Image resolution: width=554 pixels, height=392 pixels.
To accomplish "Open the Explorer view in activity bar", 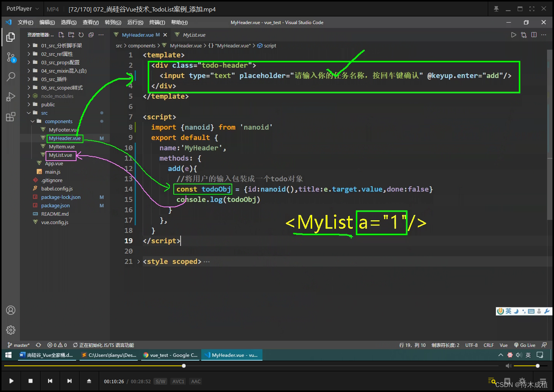I will (x=11, y=37).
